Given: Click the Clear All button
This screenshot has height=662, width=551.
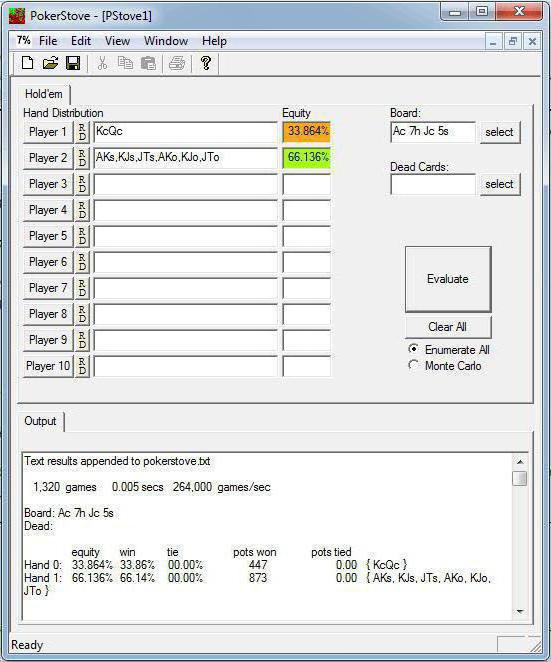Looking at the screenshot, I should tap(448, 327).
